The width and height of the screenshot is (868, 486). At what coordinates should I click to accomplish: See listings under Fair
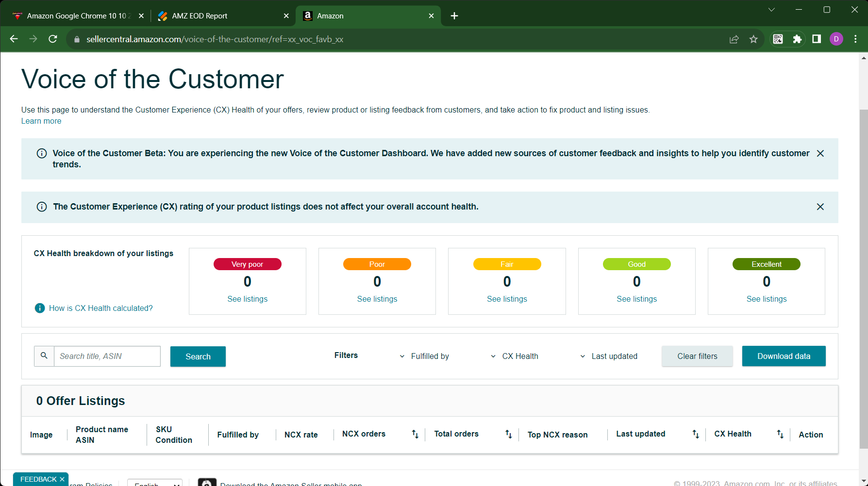(x=507, y=299)
